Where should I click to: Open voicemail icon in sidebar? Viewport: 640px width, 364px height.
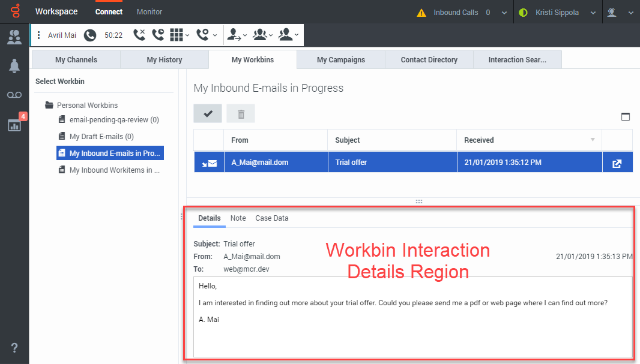pos(14,95)
